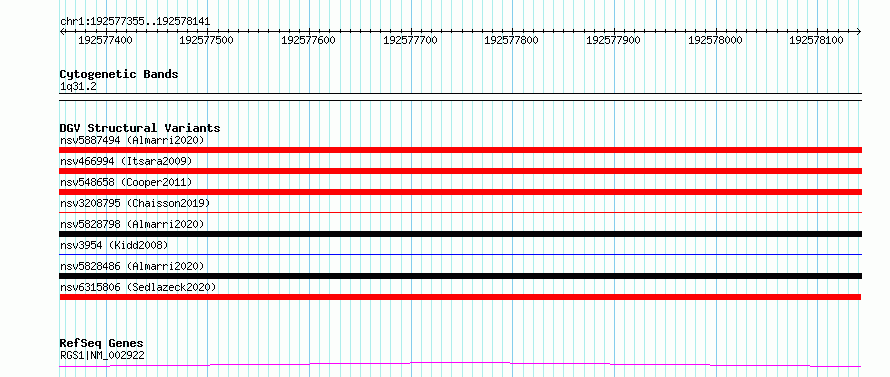Screen dimensions: 890x377
Task: Click the nsv466994 (Itsara2009) variant label
Action: [x=126, y=161]
